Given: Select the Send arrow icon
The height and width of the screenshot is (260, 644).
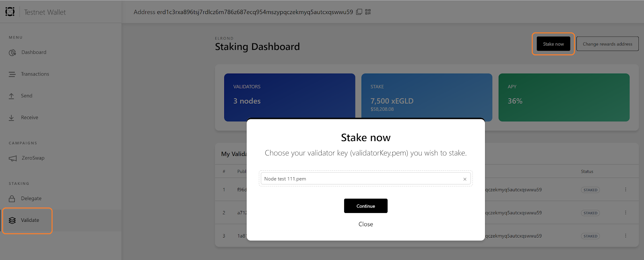Looking at the screenshot, I should point(12,96).
